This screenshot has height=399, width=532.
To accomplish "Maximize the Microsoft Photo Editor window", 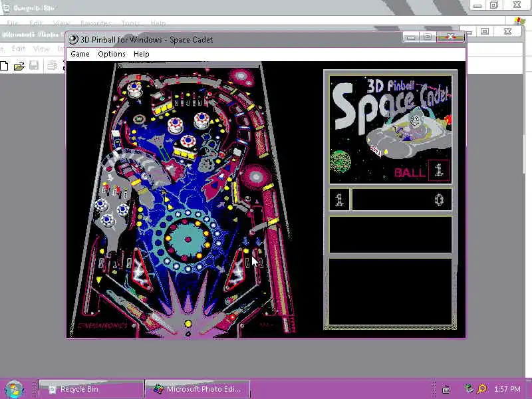I will pyautogui.click(x=485, y=31).
